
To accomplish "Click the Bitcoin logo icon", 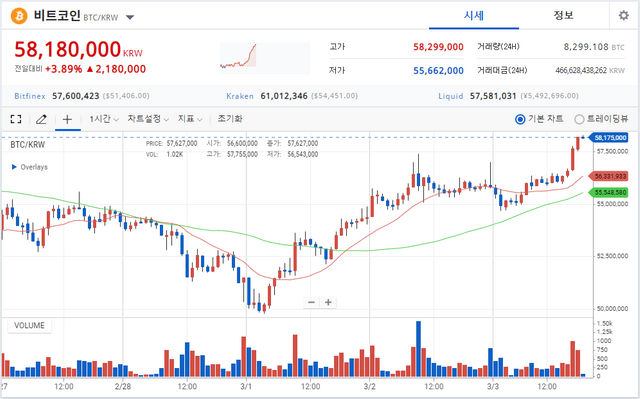I will coord(19,16).
